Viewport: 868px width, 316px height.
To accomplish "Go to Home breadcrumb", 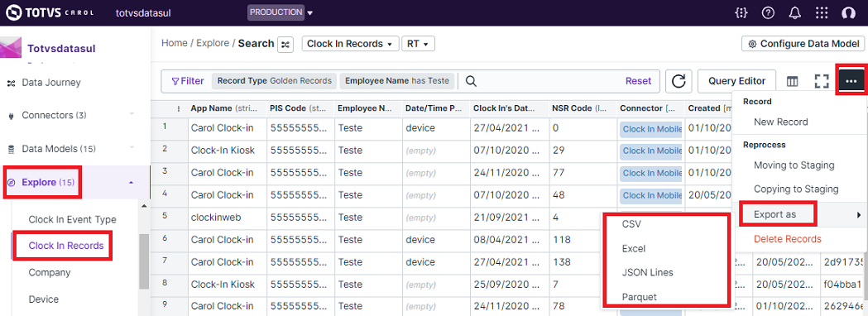I will click(x=175, y=43).
